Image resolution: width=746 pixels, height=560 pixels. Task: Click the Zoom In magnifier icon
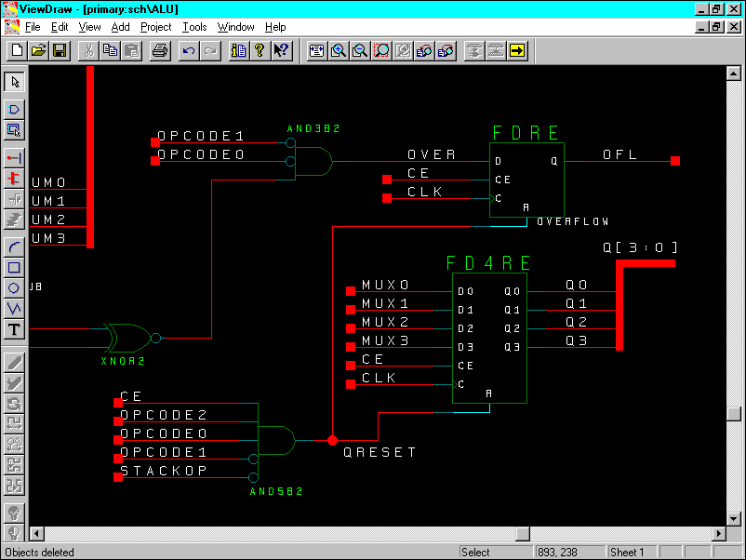click(x=339, y=50)
